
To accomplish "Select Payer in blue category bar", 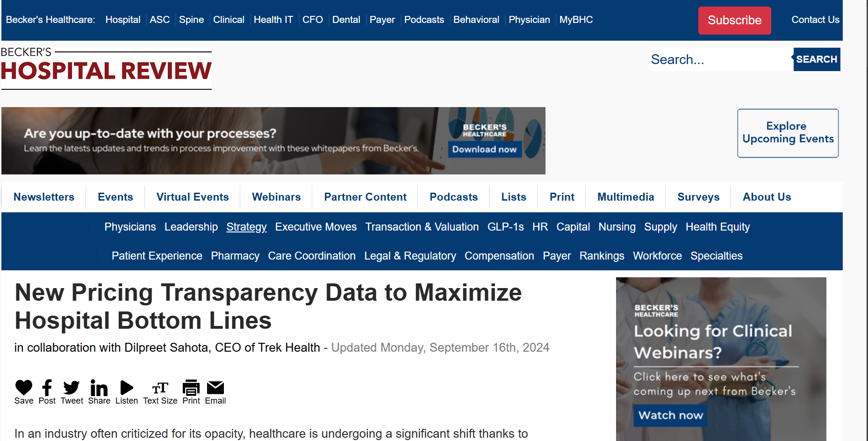I will [x=557, y=256].
